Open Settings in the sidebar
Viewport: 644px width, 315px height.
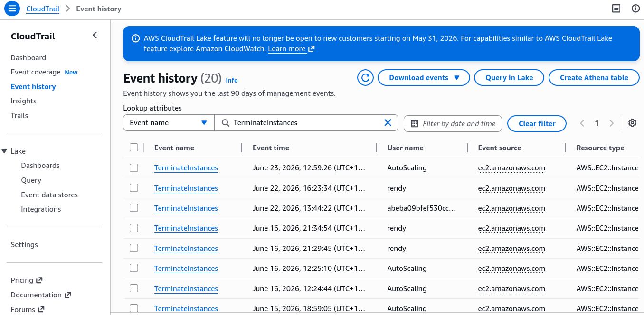(24, 245)
